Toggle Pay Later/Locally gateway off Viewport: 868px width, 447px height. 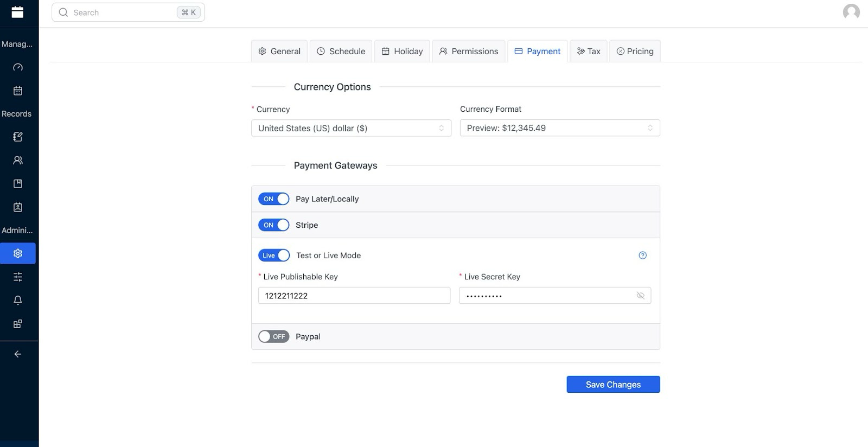click(274, 199)
